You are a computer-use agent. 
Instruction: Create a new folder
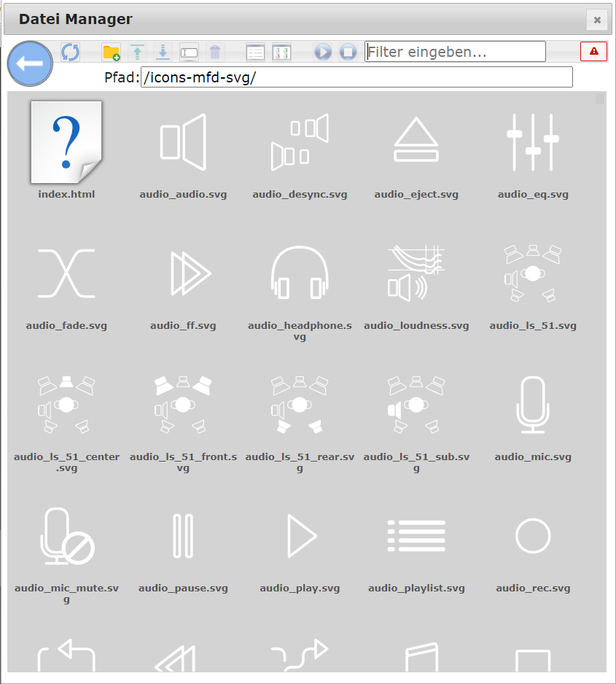pos(111,52)
